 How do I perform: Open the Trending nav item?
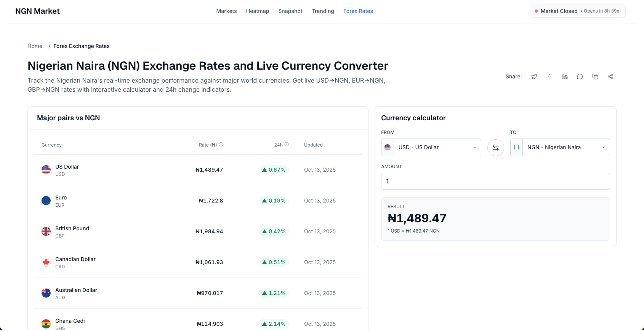point(323,11)
